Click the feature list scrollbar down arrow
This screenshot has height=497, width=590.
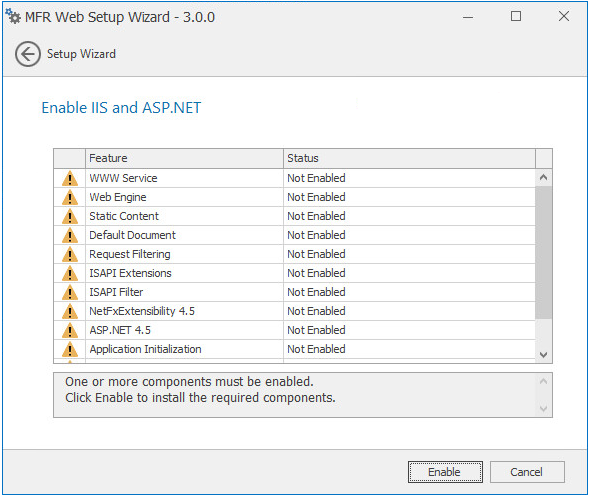(x=543, y=354)
